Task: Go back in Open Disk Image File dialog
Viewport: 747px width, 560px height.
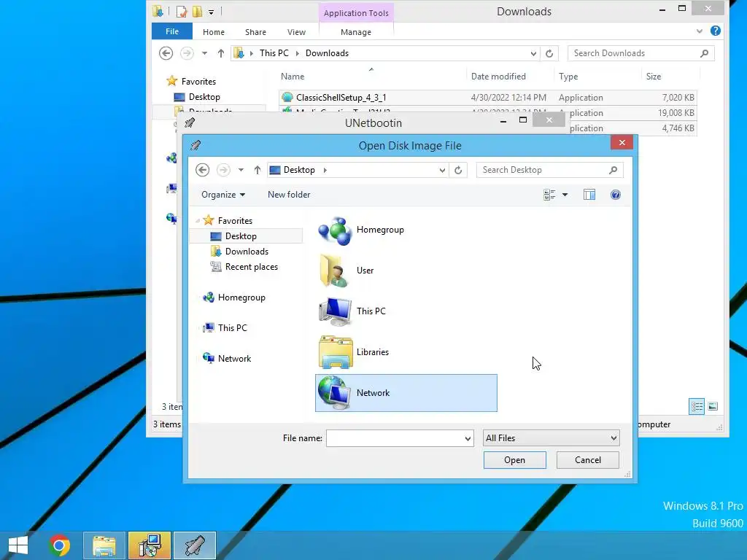Action: point(203,170)
